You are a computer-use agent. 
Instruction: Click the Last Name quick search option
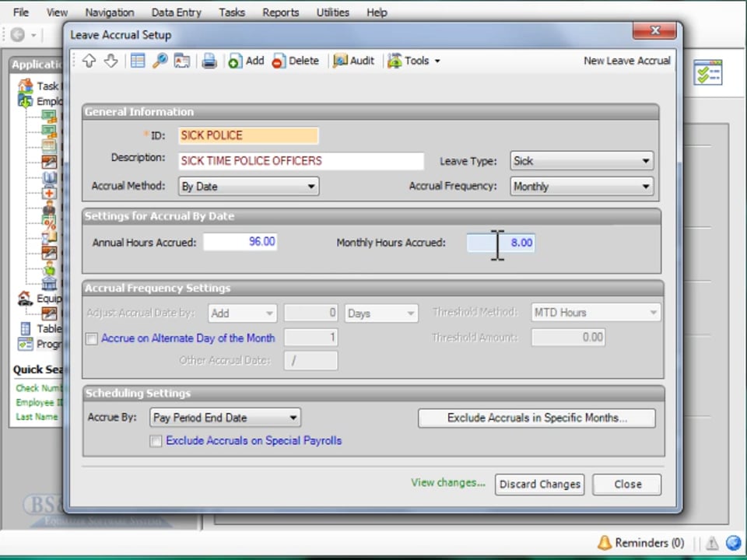pos(37,417)
